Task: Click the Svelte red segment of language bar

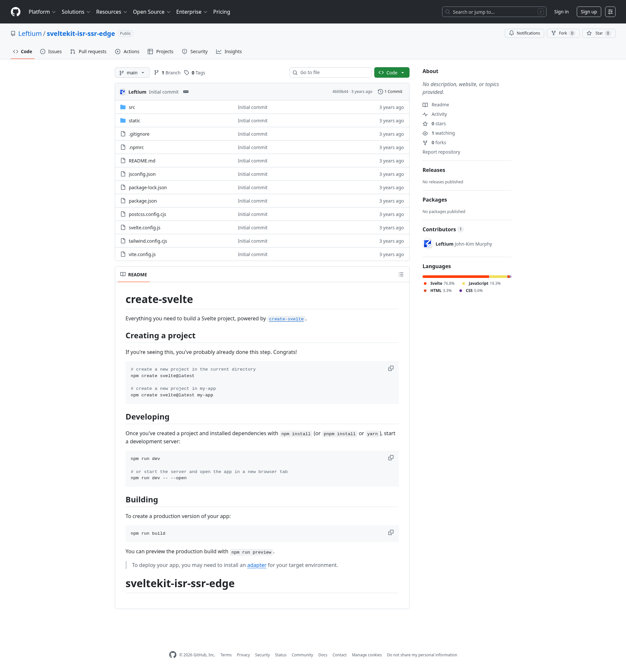Action: pyautogui.click(x=455, y=277)
